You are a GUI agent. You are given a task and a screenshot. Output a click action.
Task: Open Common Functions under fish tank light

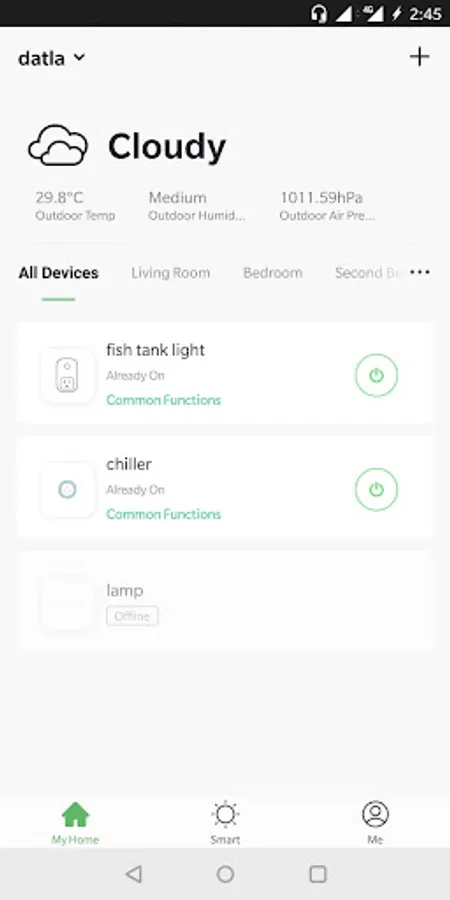(x=164, y=400)
